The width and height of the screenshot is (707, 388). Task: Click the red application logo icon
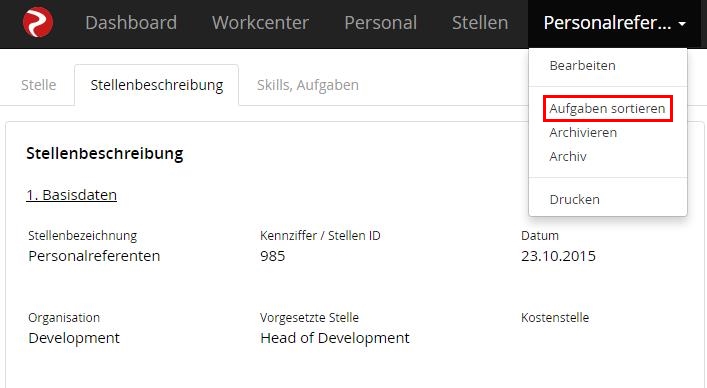click(x=38, y=23)
